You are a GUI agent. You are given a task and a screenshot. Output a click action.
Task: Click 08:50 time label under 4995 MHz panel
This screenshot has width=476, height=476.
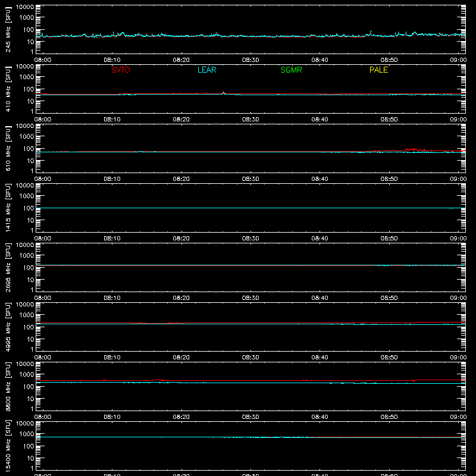pyautogui.click(x=389, y=358)
